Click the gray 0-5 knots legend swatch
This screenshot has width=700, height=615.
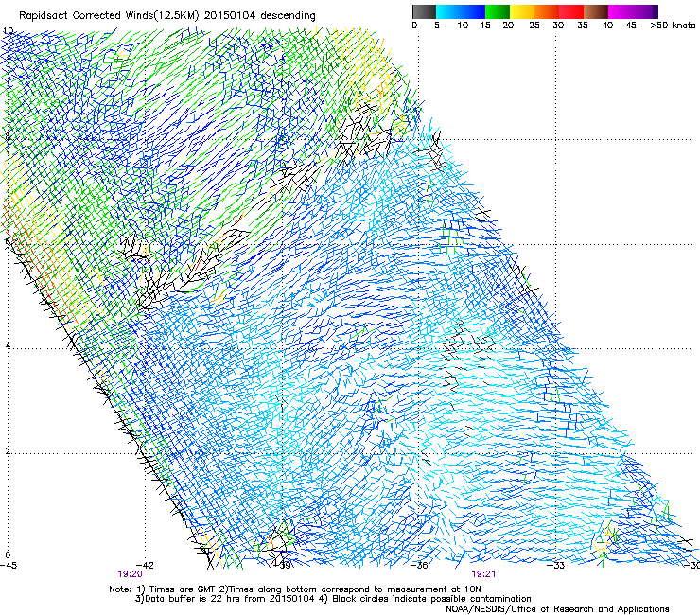click(x=424, y=11)
